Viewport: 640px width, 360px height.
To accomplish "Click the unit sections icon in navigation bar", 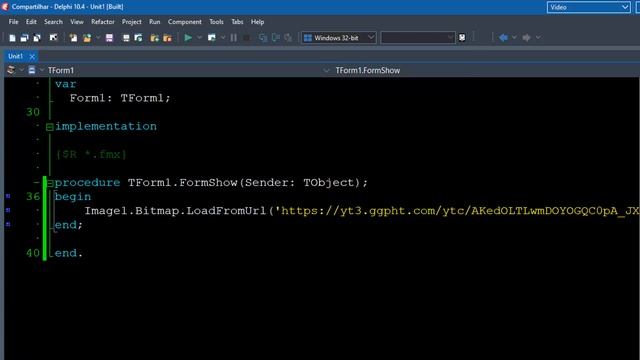I will click(x=11, y=70).
